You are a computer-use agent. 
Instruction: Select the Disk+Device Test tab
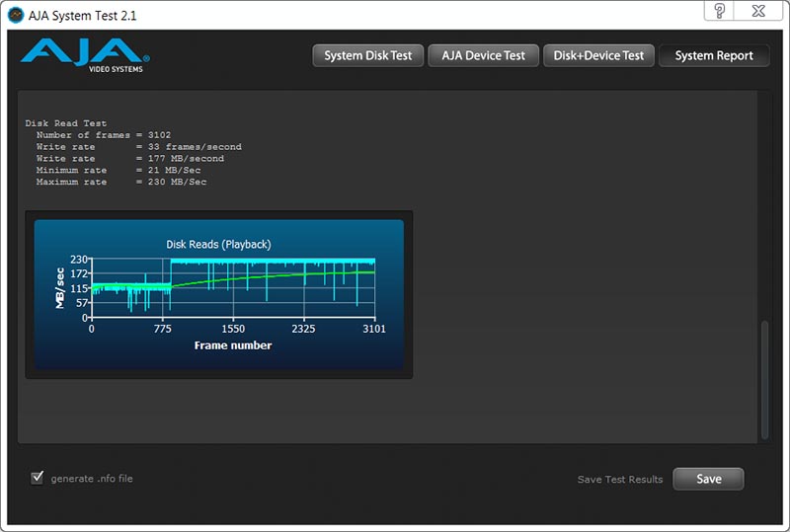pyautogui.click(x=598, y=55)
